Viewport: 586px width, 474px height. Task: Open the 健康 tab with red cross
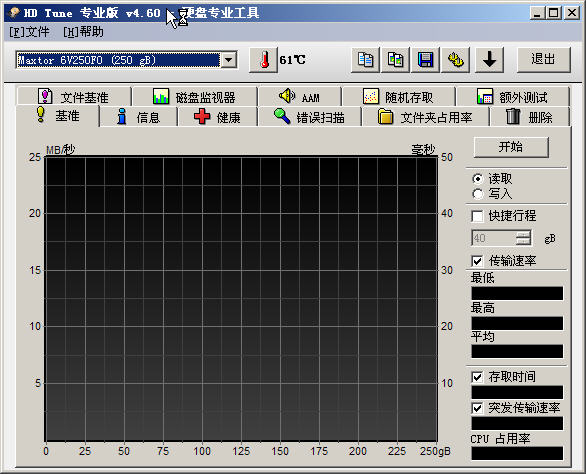click(217, 117)
